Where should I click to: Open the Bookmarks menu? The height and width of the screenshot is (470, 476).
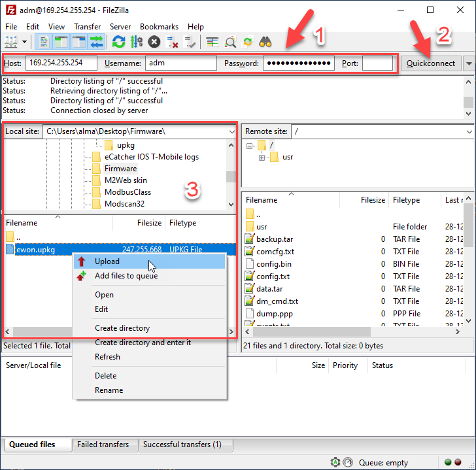click(159, 27)
